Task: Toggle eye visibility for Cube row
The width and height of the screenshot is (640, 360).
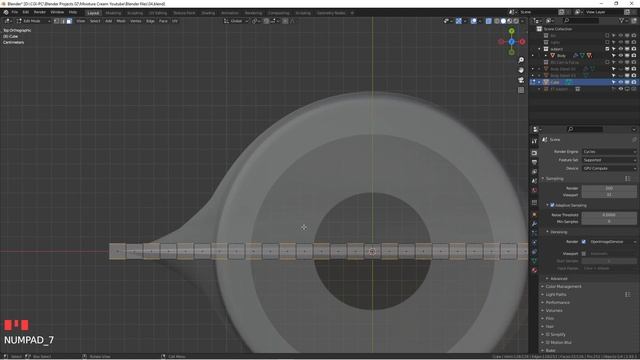Action: 620,82
